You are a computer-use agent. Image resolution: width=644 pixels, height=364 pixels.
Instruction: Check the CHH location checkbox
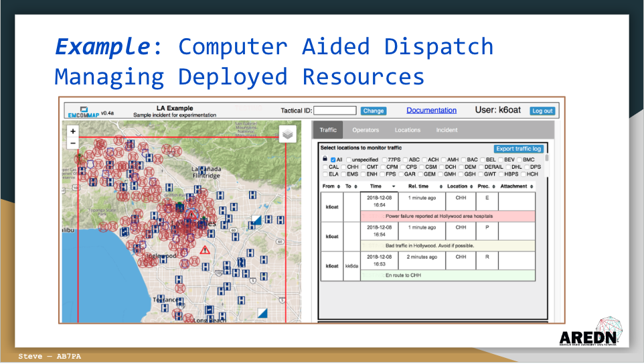click(344, 168)
